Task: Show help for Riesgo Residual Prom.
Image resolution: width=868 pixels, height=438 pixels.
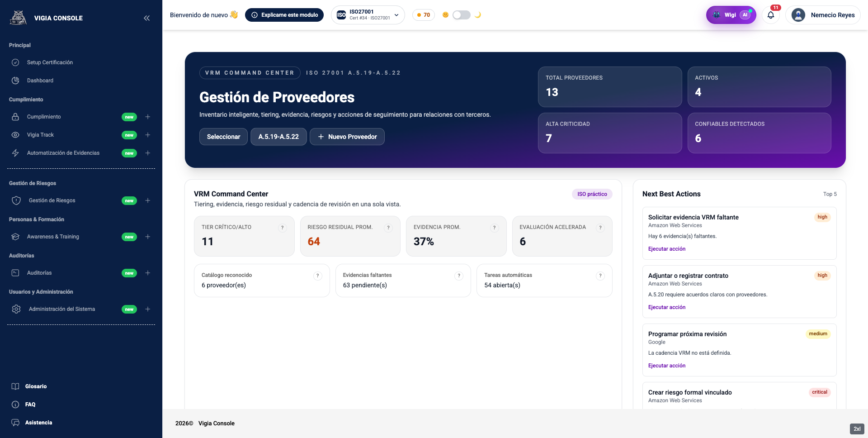Action: (x=388, y=228)
